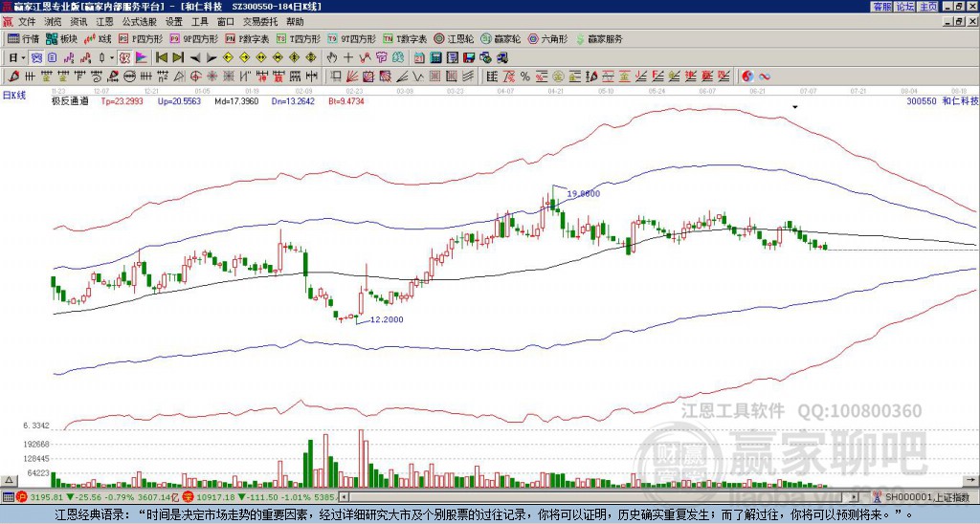Open the calendar icon
Viewport: 980px width, 524px height.
point(419,58)
